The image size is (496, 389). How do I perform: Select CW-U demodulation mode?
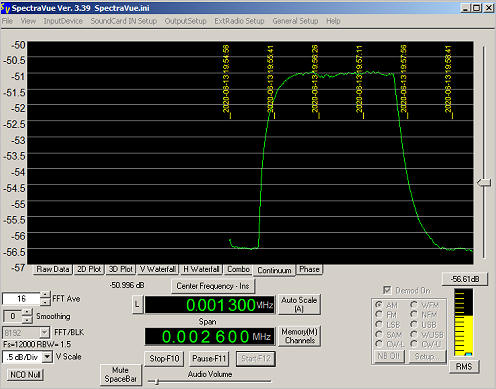[414, 343]
